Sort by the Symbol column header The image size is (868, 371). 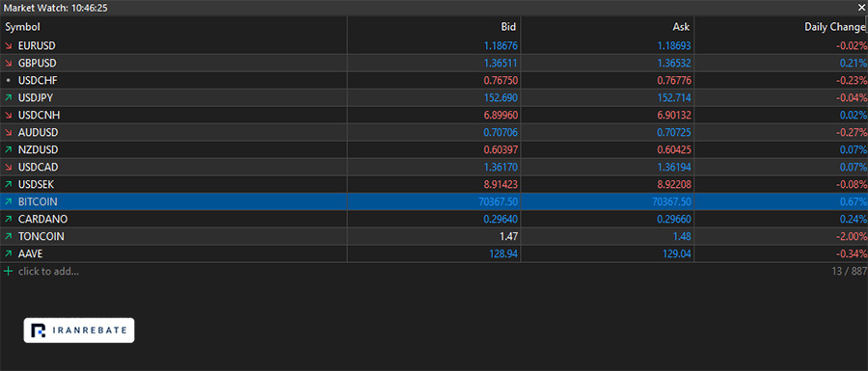174,27
